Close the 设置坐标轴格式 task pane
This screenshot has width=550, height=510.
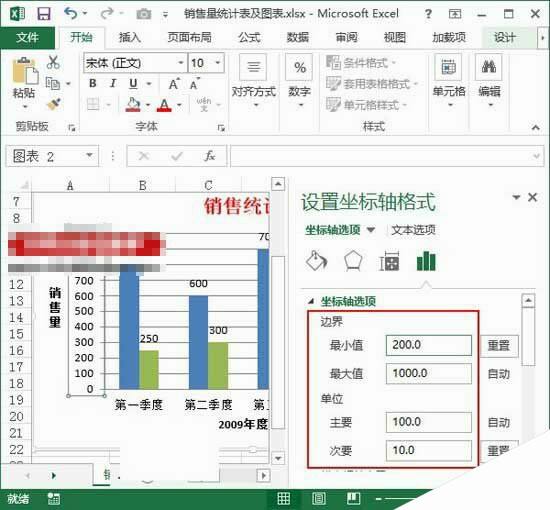coord(532,197)
